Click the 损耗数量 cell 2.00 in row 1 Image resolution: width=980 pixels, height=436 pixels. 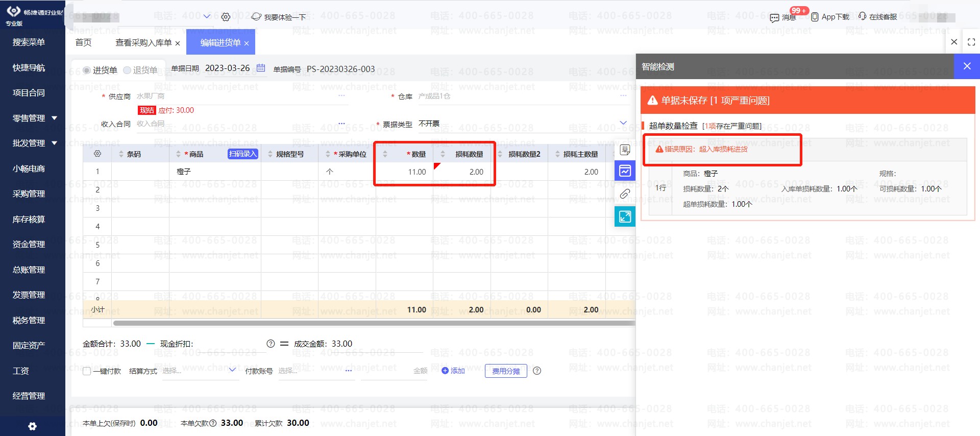pos(462,172)
